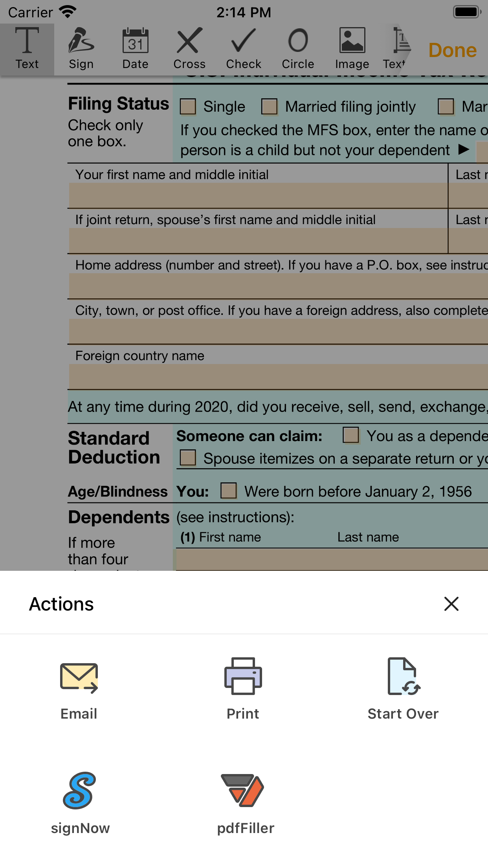The height and width of the screenshot is (868, 488).
Task: Print the document
Action: [243, 689]
